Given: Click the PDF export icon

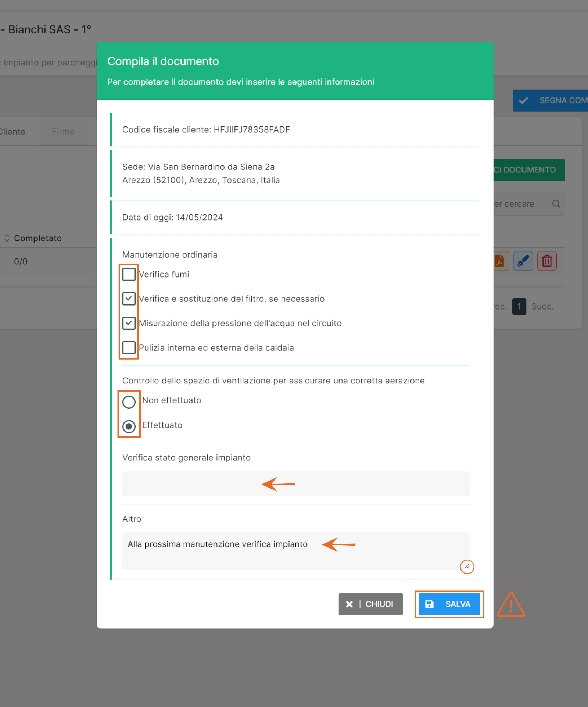Looking at the screenshot, I should pyautogui.click(x=500, y=261).
